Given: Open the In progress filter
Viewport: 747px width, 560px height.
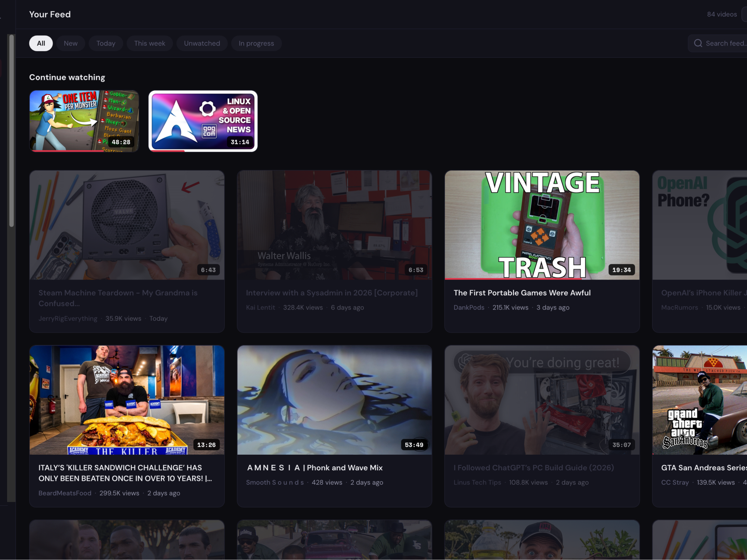Looking at the screenshot, I should pyautogui.click(x=256, y=43).
